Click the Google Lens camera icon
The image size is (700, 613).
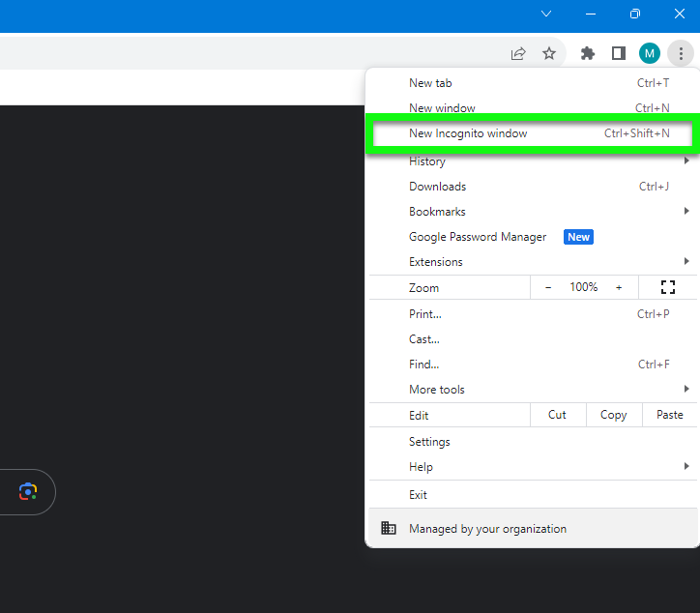click(x=28, y=491)
